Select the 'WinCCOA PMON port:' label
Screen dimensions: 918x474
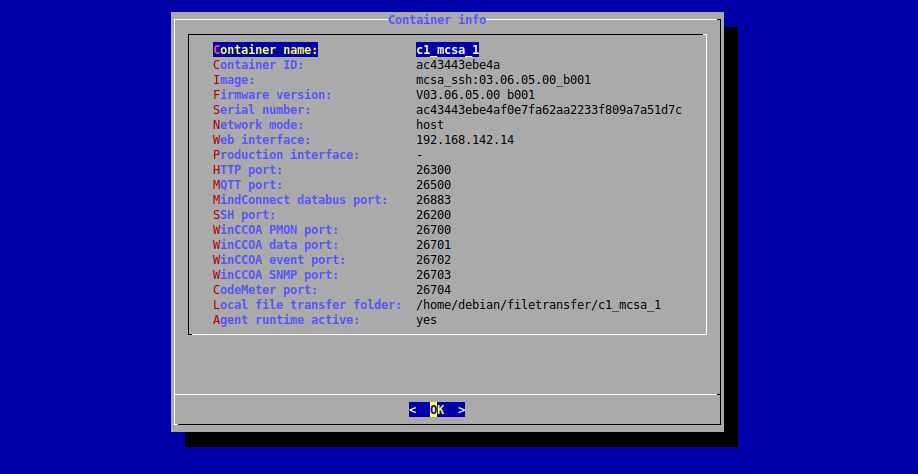[x=276, y=230]
